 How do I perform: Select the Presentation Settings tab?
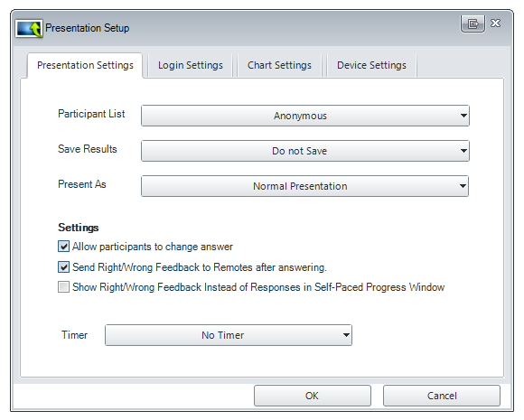tap(85, 65)
